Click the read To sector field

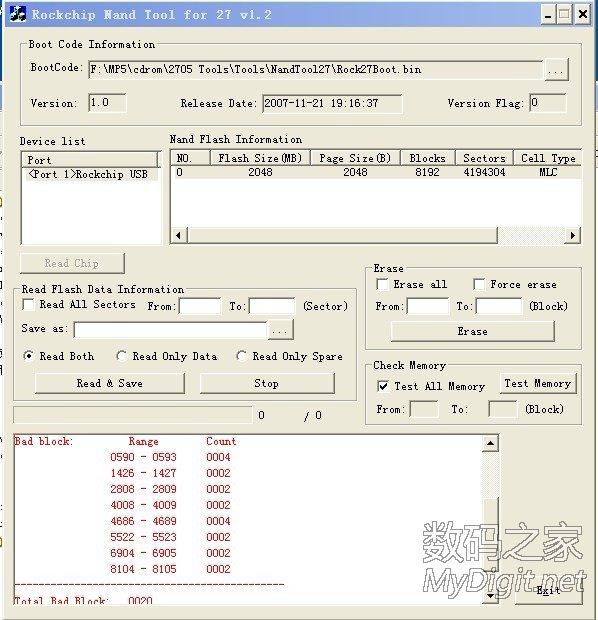tap(272, 306)
